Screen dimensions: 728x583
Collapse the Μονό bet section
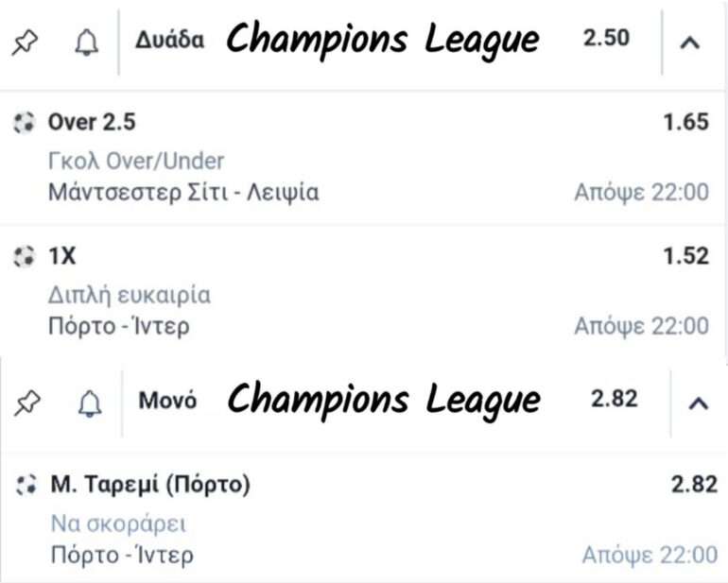698,403
